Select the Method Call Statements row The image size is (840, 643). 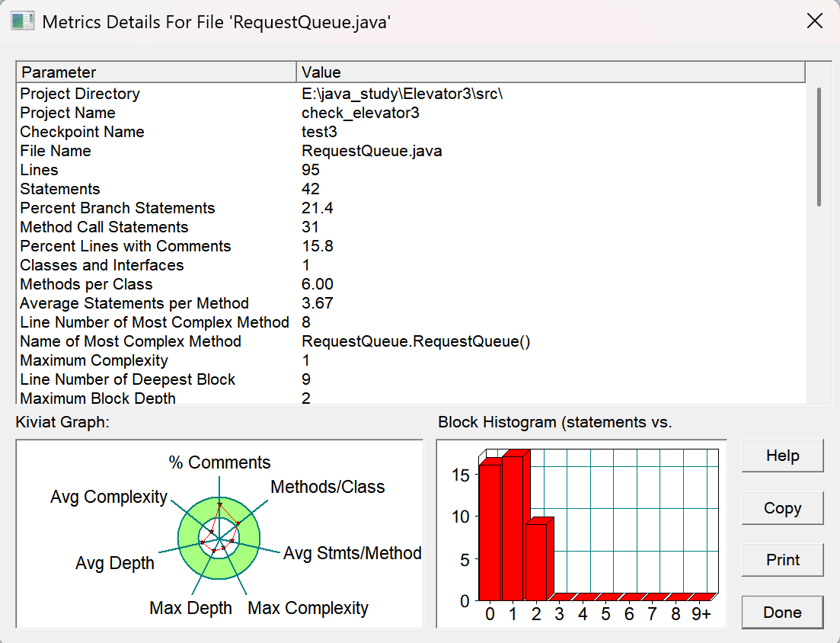[x=411, y=227]
